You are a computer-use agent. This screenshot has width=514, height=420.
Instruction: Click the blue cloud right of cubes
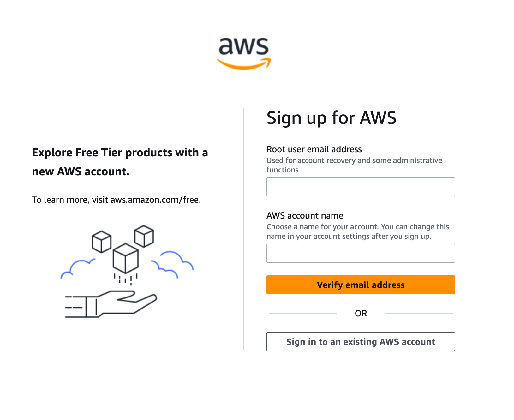point(172,264)
